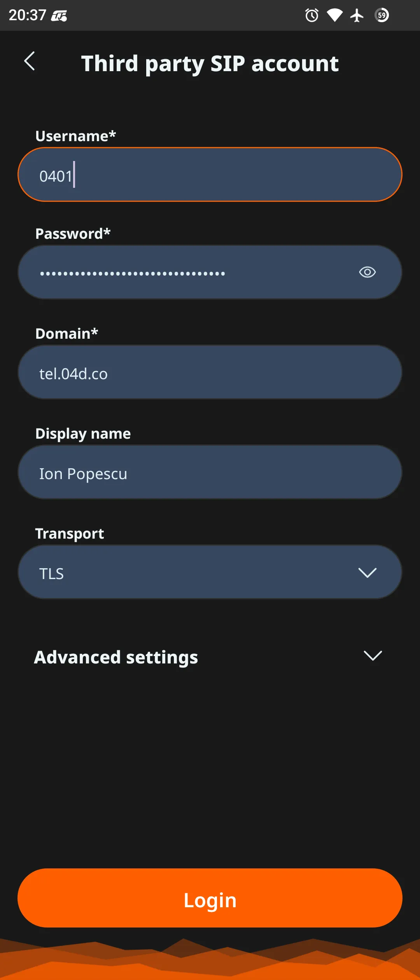Tap the battery indicator showing 59
Screen dimensions: 420x980
[x=382, y=16]
